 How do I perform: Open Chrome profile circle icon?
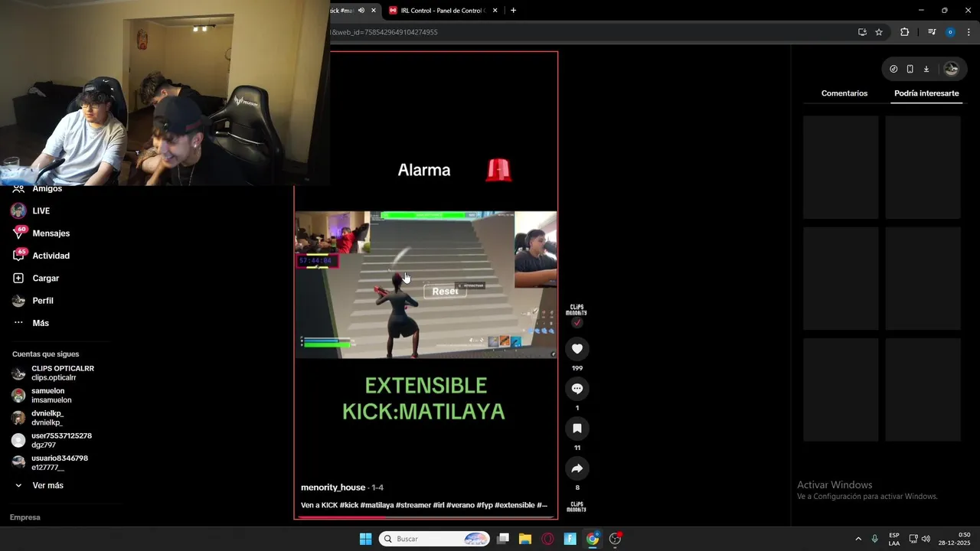(950, 32)
